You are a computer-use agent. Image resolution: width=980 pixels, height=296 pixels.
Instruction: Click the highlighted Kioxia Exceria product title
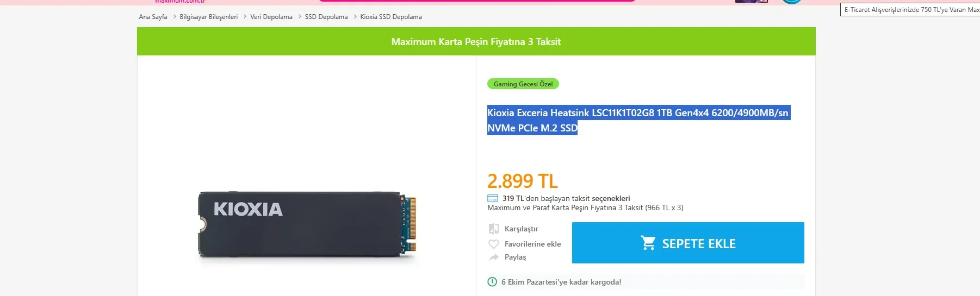click(637, 113)
